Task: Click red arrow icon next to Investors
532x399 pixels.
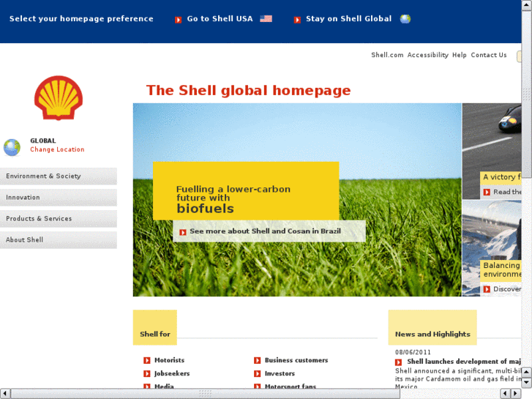Action: click(257, 373)
